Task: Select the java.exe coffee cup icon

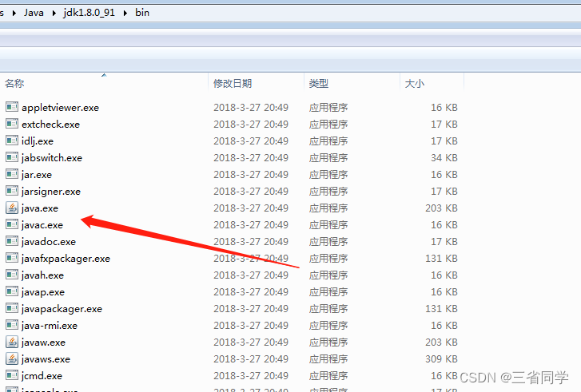Action: coord(12,208)
